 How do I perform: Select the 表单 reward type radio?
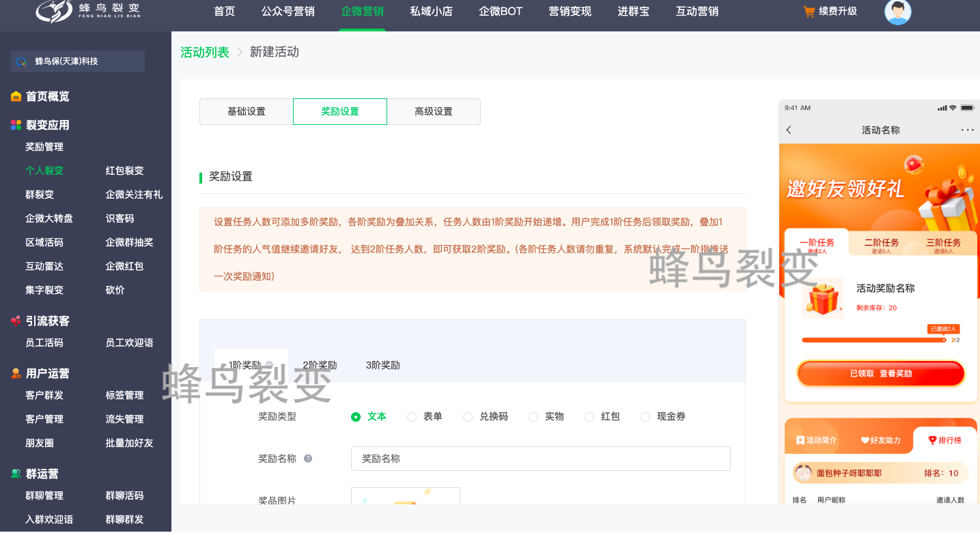[x=412, y=417]
